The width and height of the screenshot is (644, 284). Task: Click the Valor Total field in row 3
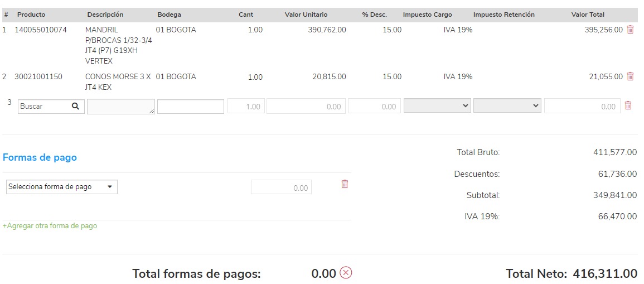[582, 107]
